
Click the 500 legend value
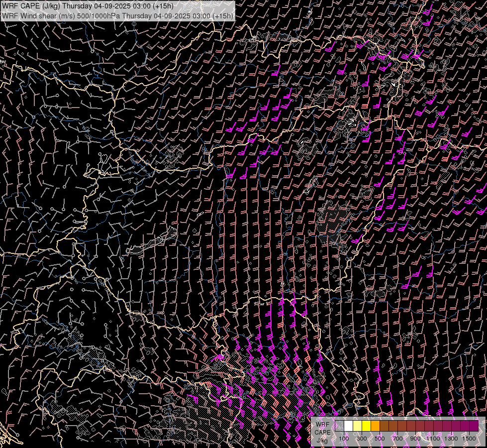[380, 439]
